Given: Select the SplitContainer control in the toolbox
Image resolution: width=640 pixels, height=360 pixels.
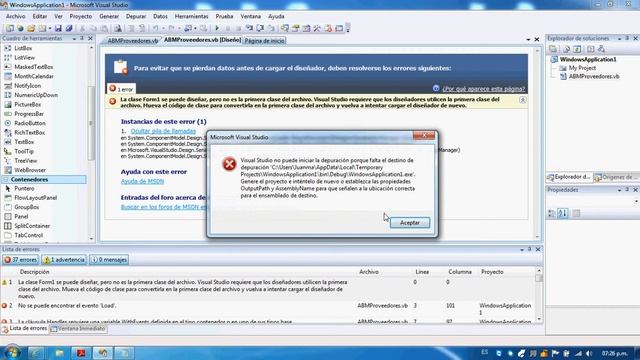Looking at the screenshot, I should click(32, 226).
